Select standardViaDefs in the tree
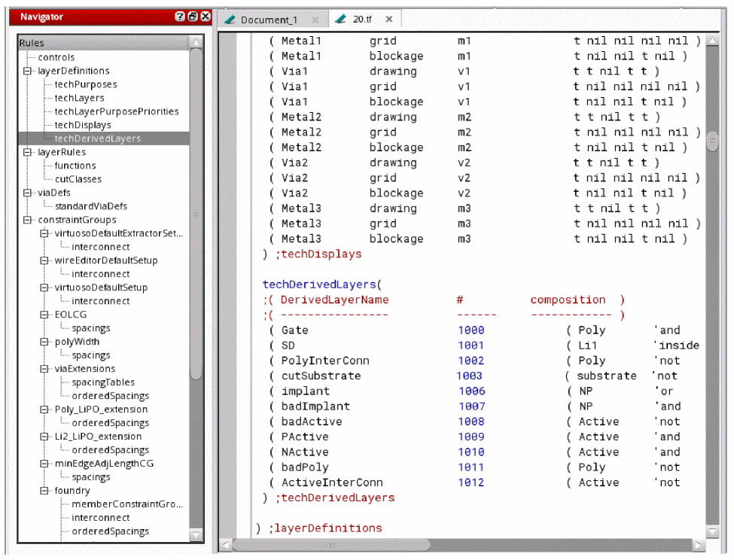Image resolution: width=734 pixels, height=560 pixels. [x=90, y=206]
